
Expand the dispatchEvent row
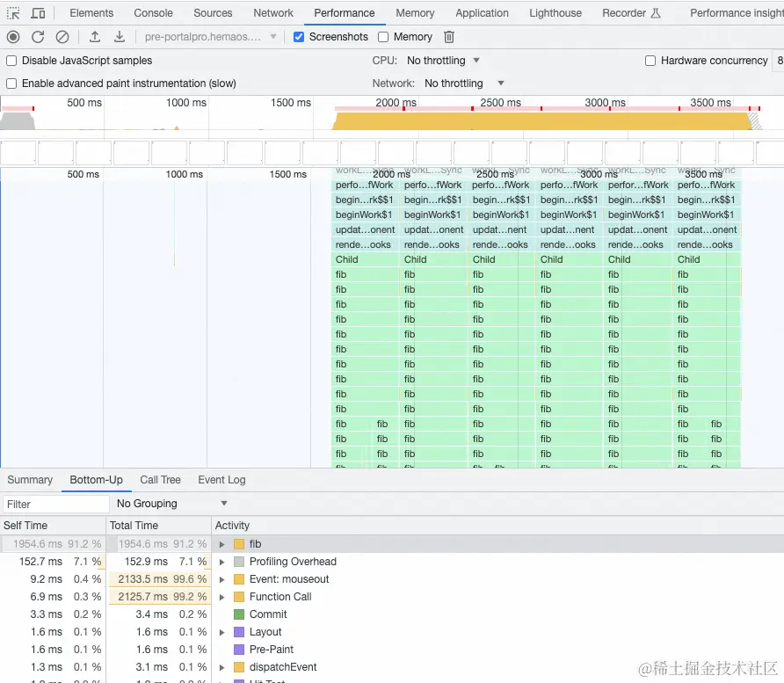point(222,667)
